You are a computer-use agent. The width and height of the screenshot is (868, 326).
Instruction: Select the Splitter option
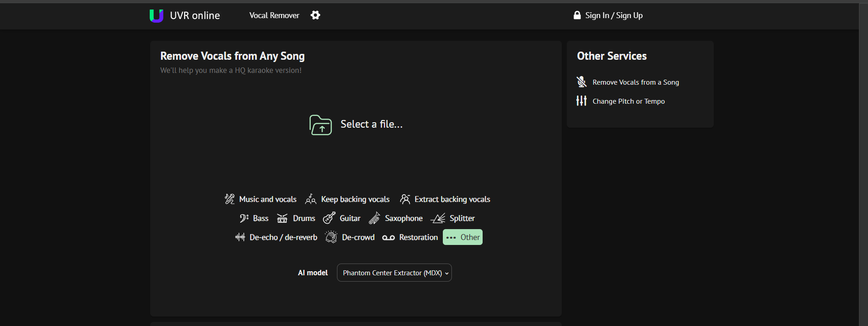[x=453, y=218]
